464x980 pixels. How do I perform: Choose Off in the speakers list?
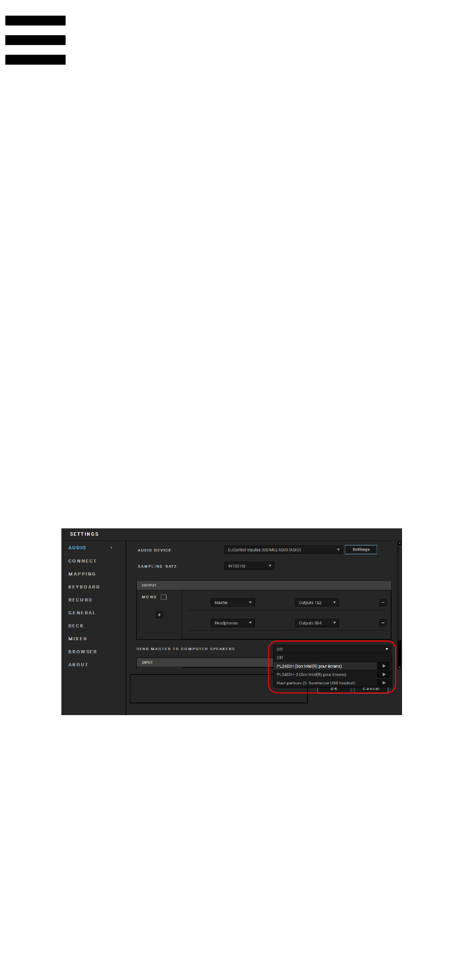click(332, 657)
